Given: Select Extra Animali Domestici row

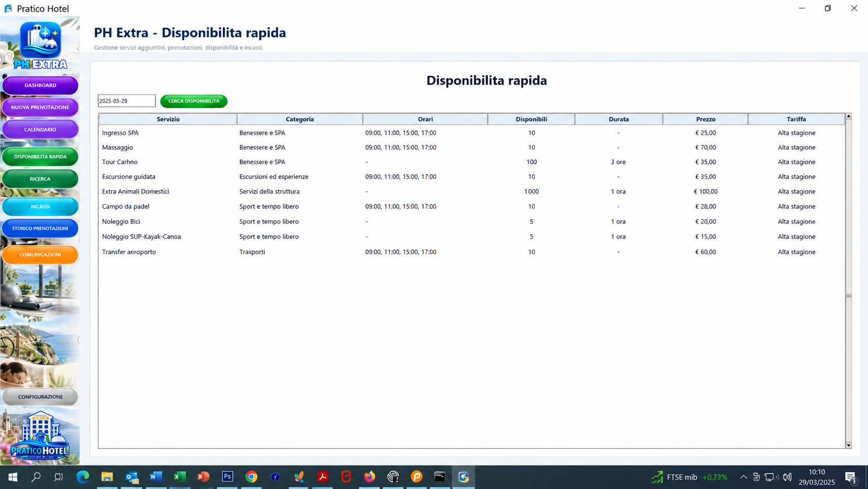Looking at the screenshot, I should pos(471,191).
